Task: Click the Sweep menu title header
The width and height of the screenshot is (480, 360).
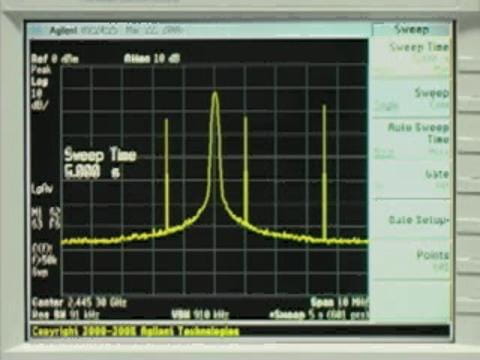Action: click(411, 29)
